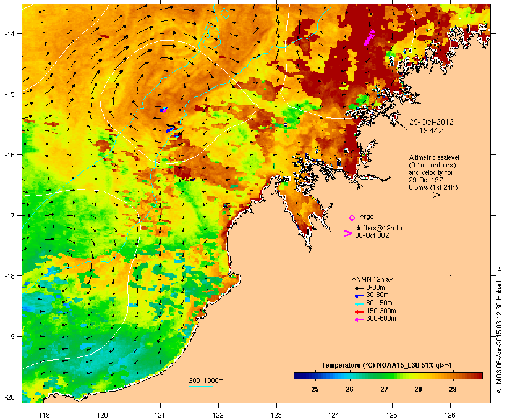This screenshot has width=507, height=420.
Task: Click the '150-300m' depth label
Action: click(381, 311)
